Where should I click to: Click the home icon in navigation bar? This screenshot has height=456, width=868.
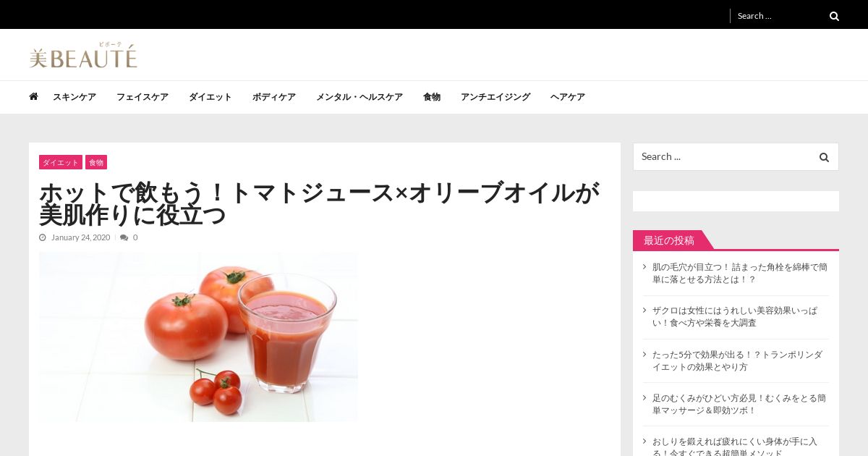pos(33,96)
